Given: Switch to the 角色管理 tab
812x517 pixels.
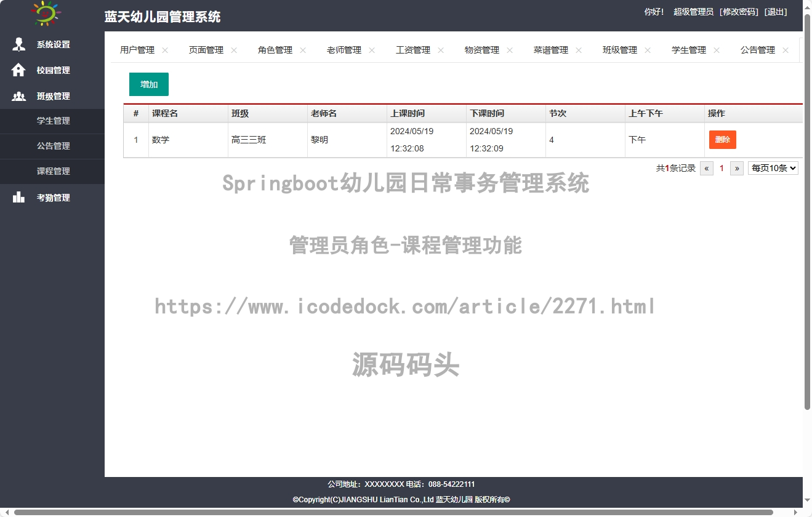Looking at the screenshot, I should (x=275, y=50).
